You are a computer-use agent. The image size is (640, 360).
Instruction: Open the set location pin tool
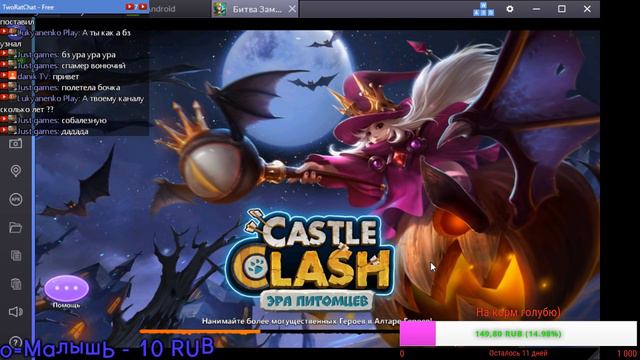[16, 171]
